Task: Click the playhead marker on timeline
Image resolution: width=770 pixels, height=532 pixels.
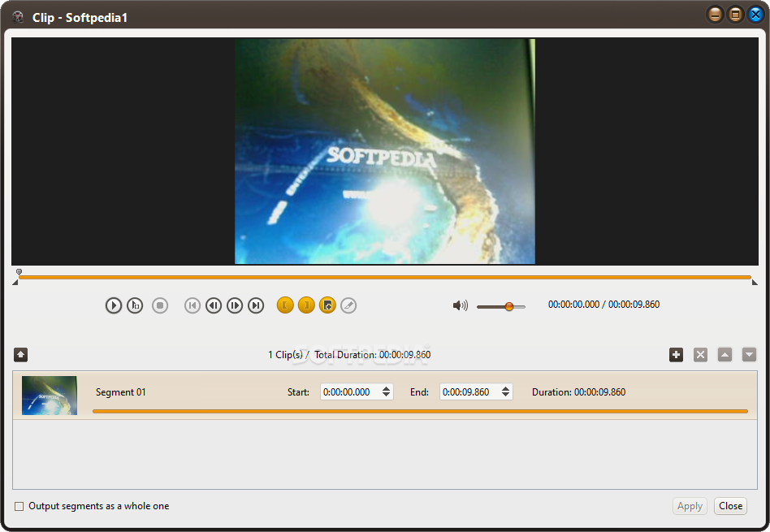Action: coord(19,271)
